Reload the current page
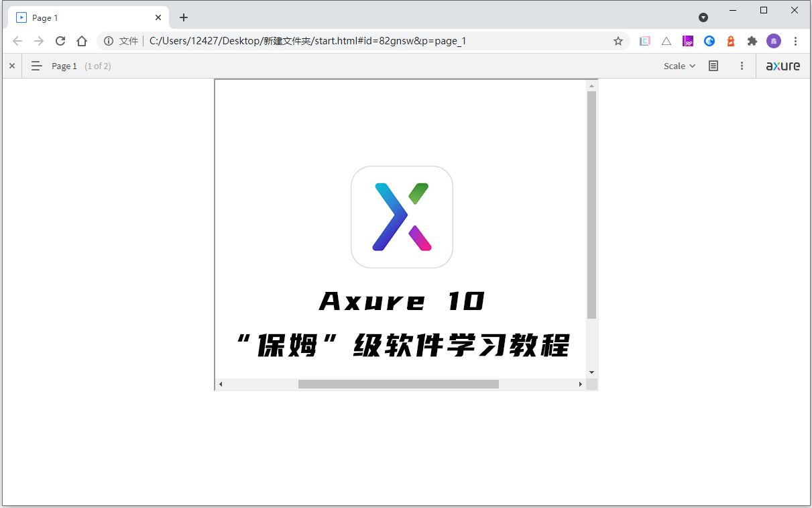The width and height of the screenshot is (812, 508). (60, 41)
